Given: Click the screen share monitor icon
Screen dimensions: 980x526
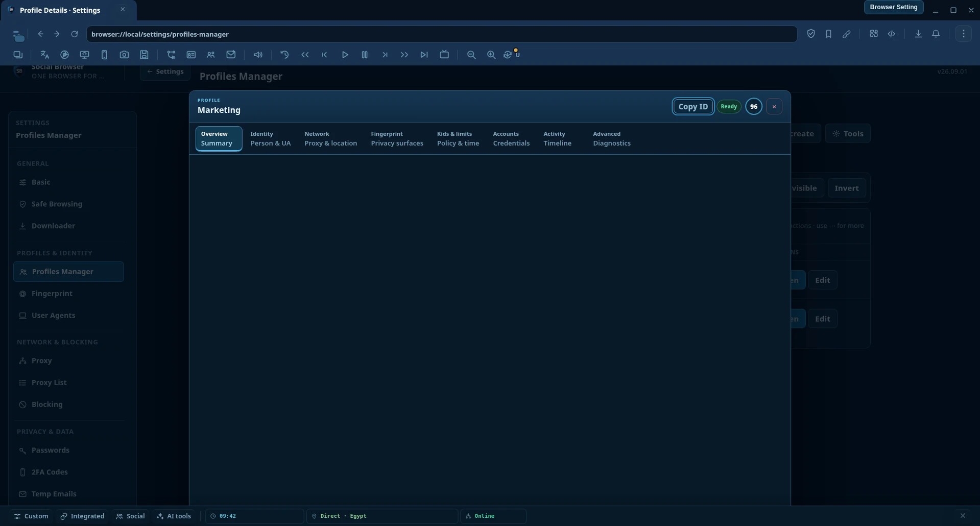Looking at the screenshot, I should click(84, 55).
